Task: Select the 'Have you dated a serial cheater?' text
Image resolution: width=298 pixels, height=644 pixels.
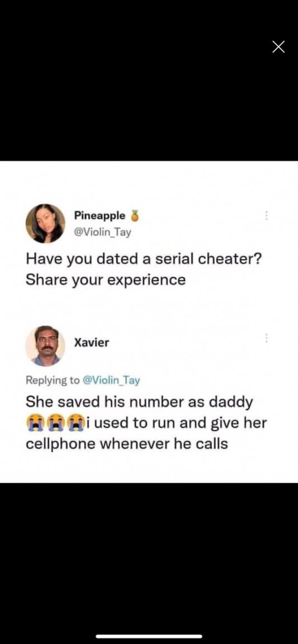Action: point(143,259)
